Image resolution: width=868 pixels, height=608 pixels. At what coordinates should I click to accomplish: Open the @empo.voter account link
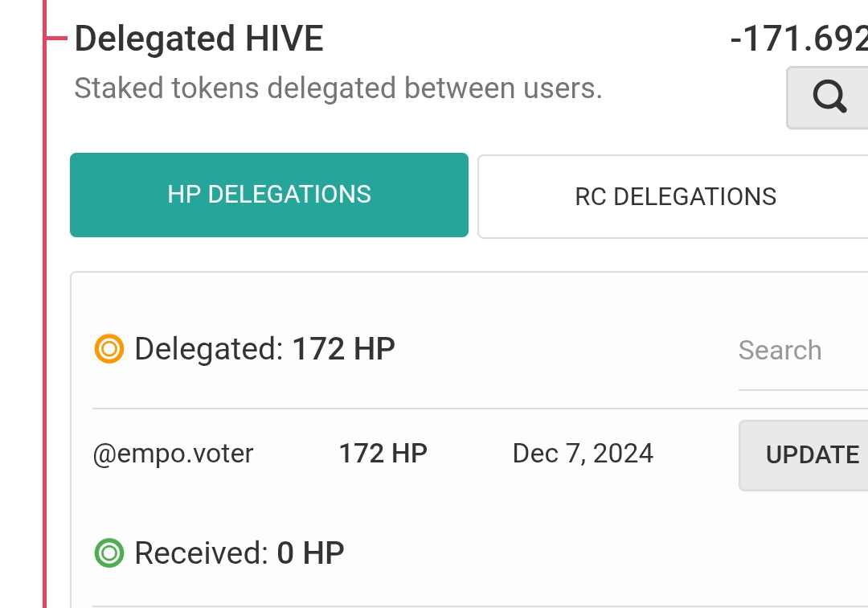[174, 454]
